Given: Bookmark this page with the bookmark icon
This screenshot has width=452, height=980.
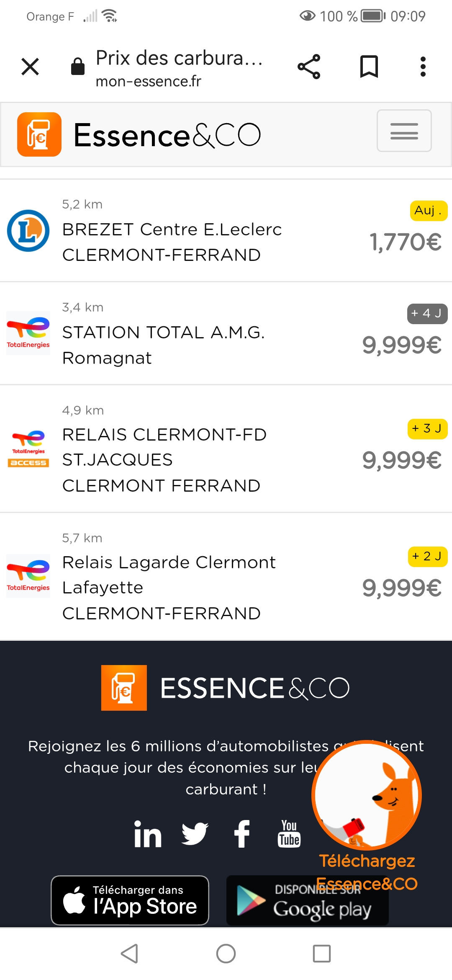Looking at the screenshot, I should tap(369, 67).
